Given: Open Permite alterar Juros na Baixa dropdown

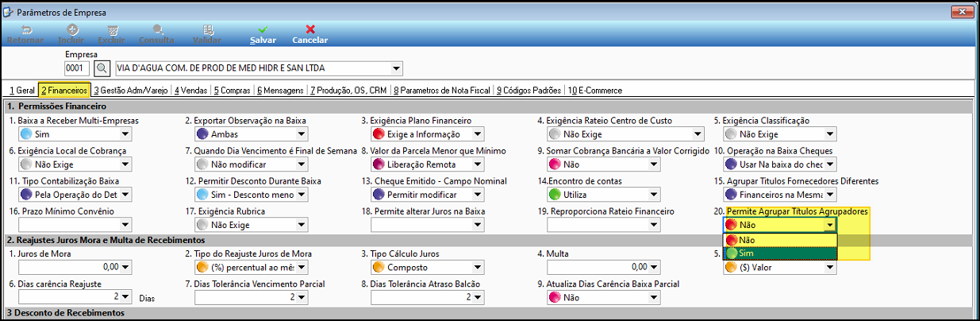Looking at the screenshot, I should 477,226.
